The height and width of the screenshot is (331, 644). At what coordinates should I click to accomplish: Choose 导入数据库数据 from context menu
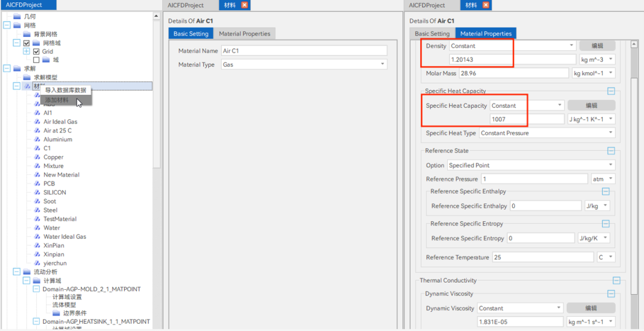point(66,90)
